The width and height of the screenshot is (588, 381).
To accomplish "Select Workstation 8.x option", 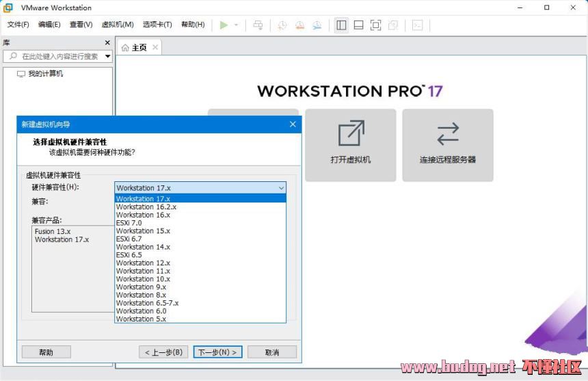I will pos(200,295).
